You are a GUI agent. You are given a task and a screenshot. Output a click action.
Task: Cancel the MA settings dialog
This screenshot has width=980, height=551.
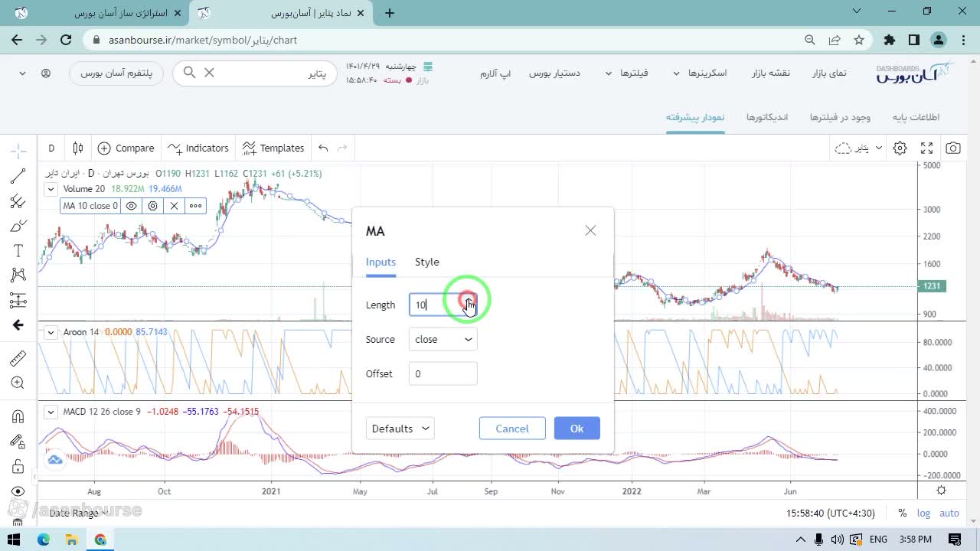pyautogui.click(x=512, y=429)
